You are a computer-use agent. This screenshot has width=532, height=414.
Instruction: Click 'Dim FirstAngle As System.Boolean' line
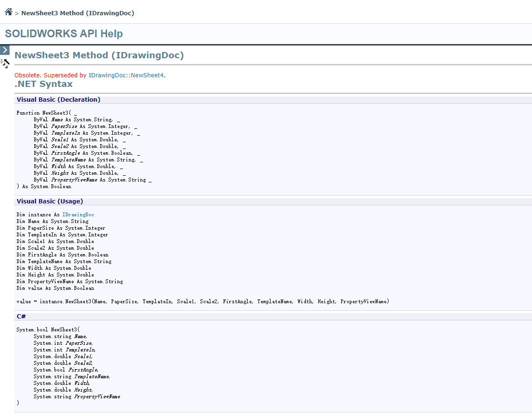(x=63, y=255)
